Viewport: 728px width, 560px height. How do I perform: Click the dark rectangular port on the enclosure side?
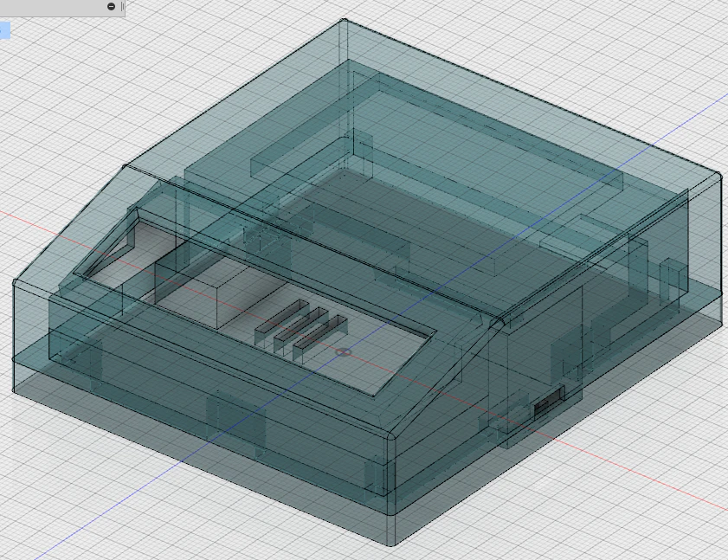pos(548,402)
